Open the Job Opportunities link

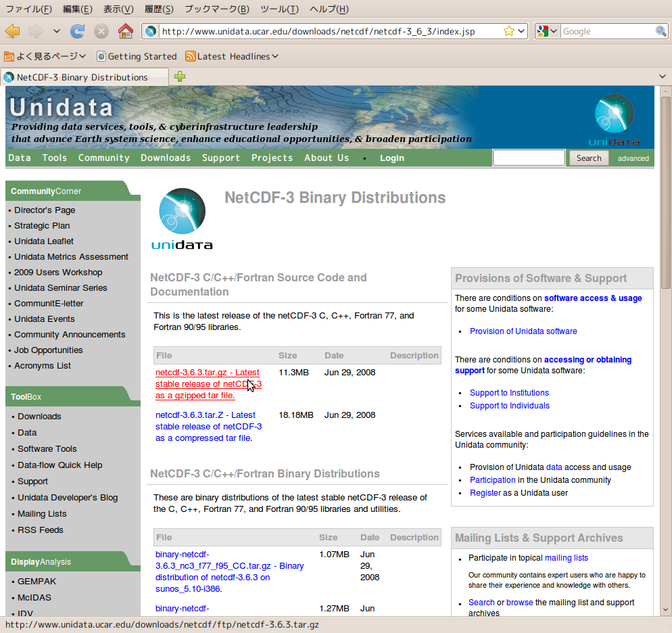pos(49,350)
